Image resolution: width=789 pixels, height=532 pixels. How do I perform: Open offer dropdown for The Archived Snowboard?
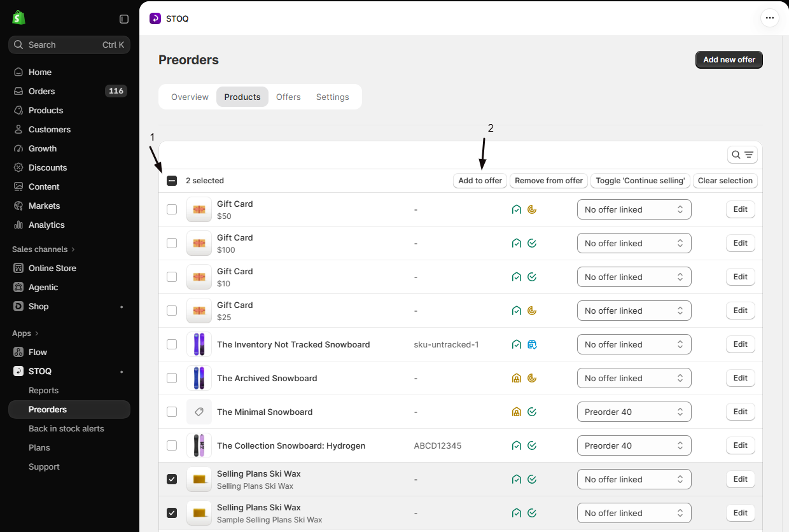click(634, 378)
